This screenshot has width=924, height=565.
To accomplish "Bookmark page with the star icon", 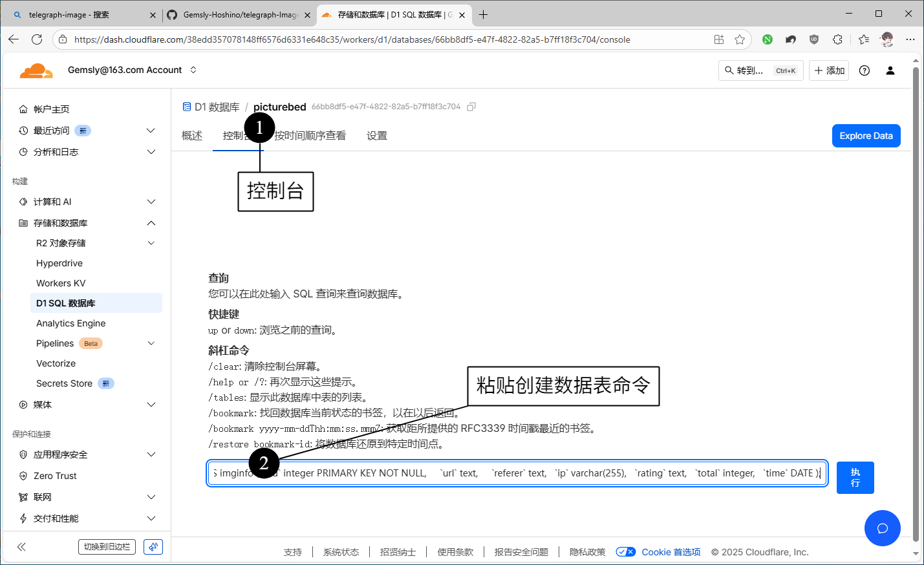I will pyautogui.click(x=740, y=39).
